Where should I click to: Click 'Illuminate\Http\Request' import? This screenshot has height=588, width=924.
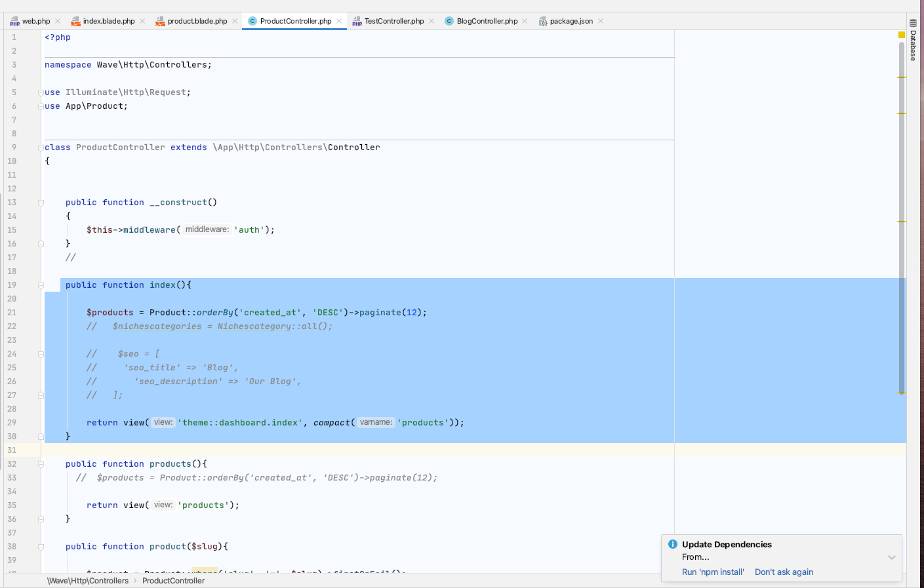point(126,92)
